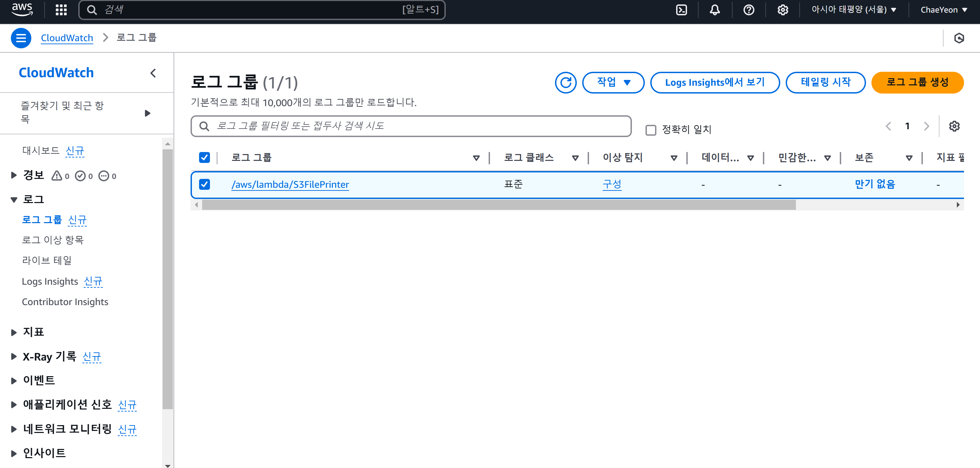980x468 pixels.
Task: Open the /aws/lambda/S3FilePrinter log group link
Action: pos(290,184)
